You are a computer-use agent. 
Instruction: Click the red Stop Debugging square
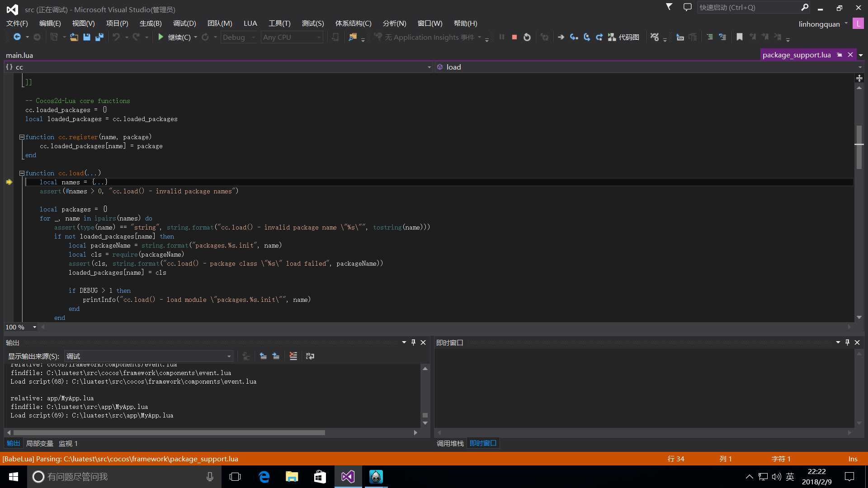pos(514,37)
